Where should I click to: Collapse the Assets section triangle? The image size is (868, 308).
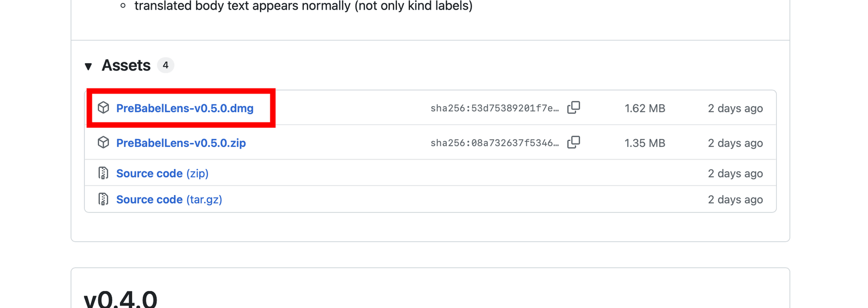[x=88, y=66]
